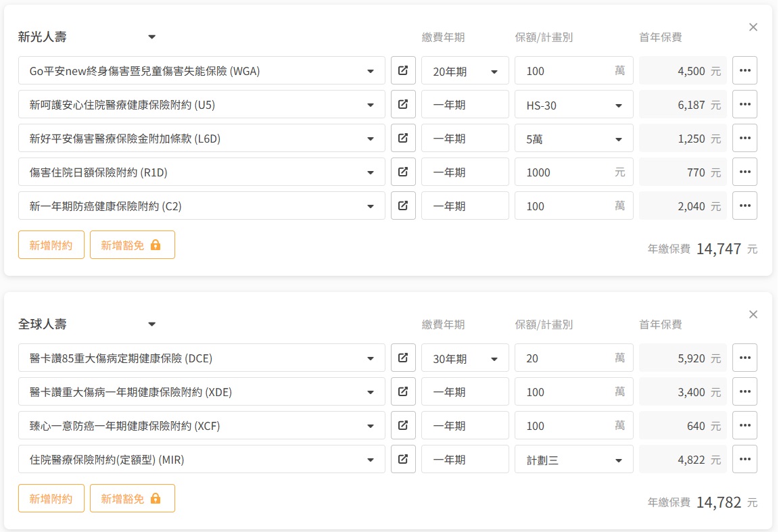Screen dimensions: 779x532
Task: Click 新增附約 button under 新光人壽
Action: click(x=51, y=245)
